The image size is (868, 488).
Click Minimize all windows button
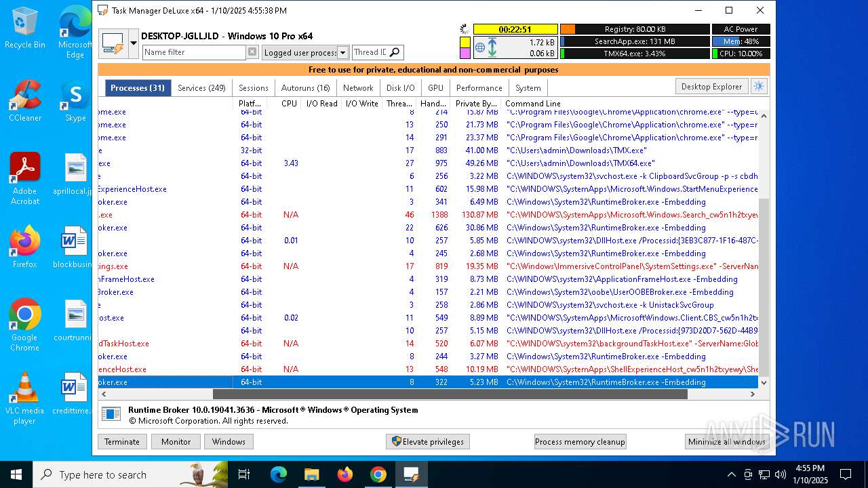(726, 442)
